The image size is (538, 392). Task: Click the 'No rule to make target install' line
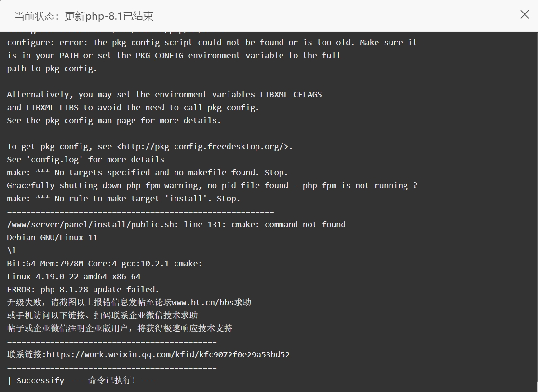[123, 198]
